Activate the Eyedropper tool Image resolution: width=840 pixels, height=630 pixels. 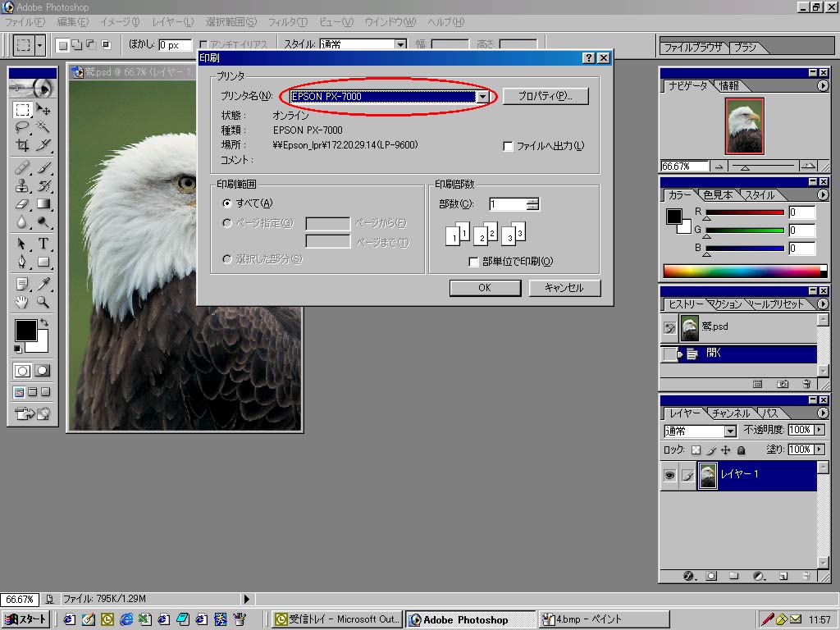point(43,284)
